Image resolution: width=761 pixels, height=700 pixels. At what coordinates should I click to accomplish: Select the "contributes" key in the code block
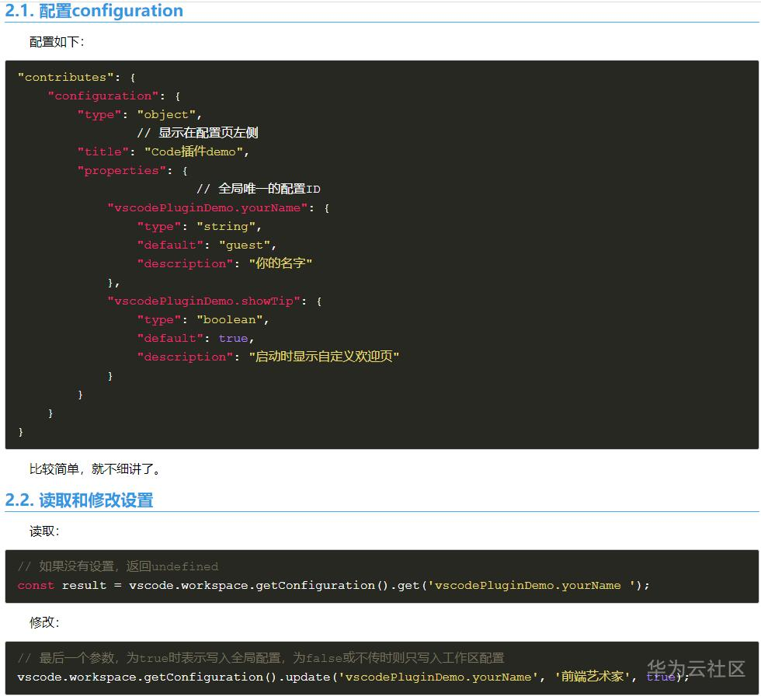pyautogui.click(x=66, y=77)
